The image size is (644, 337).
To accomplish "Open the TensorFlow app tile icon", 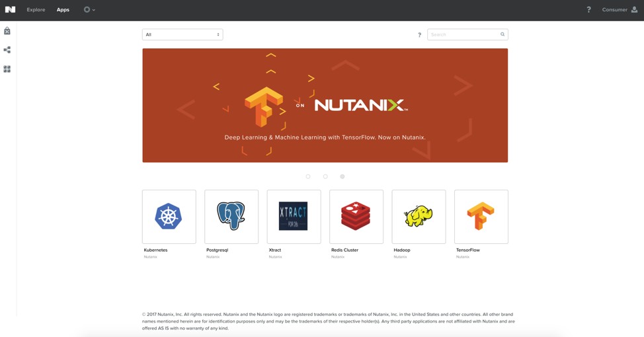I will coord(481,216).
